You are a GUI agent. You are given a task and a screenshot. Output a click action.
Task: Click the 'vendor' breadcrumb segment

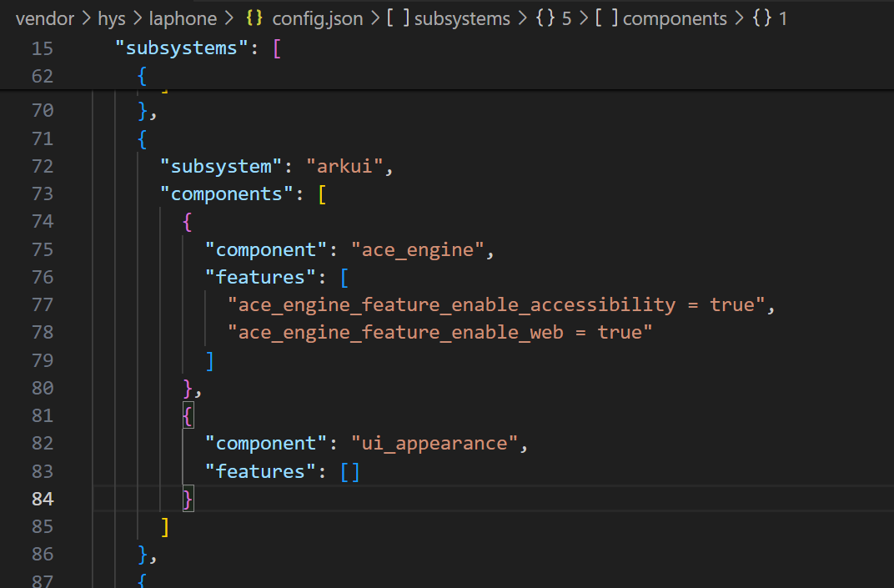tap(44, 19)
